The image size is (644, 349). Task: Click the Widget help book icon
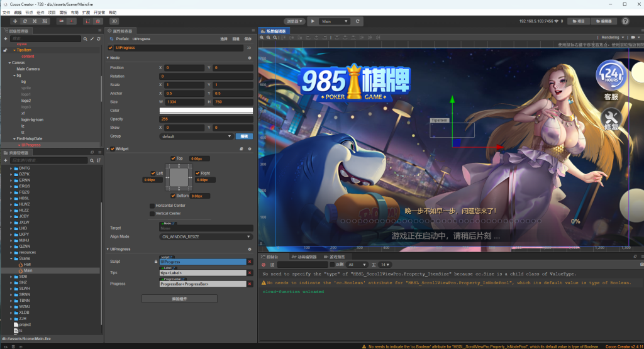click(241, 149)
